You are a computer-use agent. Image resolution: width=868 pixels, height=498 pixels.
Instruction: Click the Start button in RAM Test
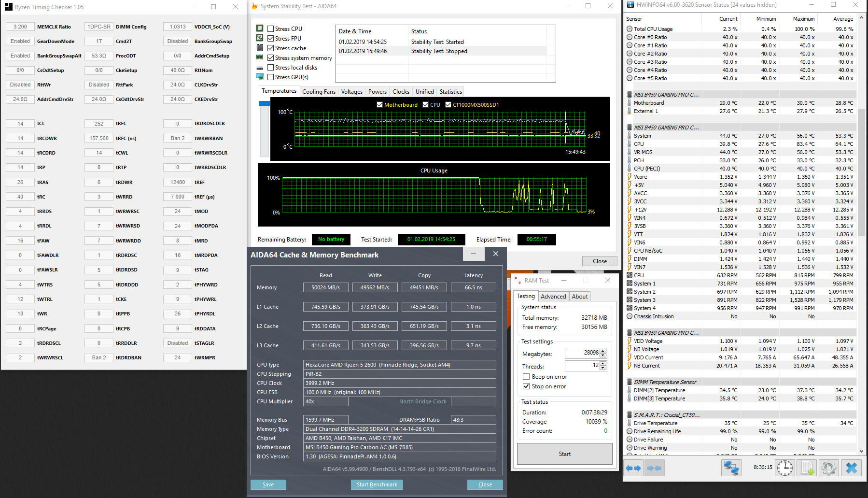(x=564, y=454)
